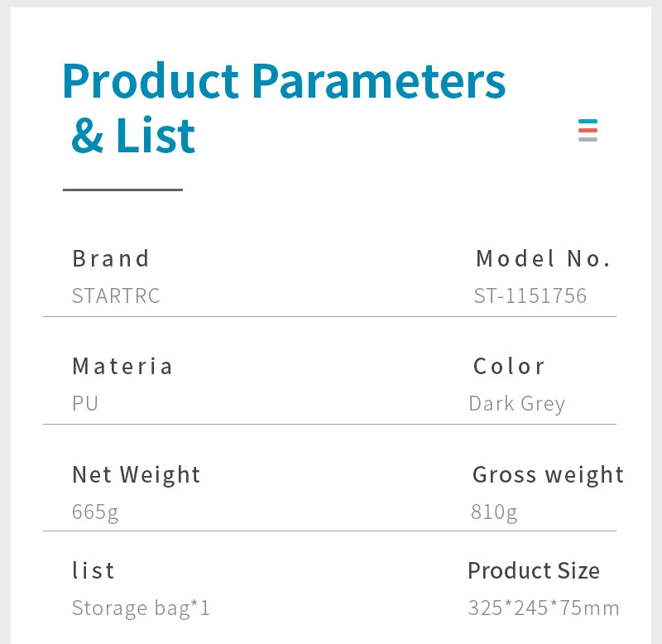Click the divider line under the Brand row
Viewport: 662px width, 644px height.
pos(329,316)
